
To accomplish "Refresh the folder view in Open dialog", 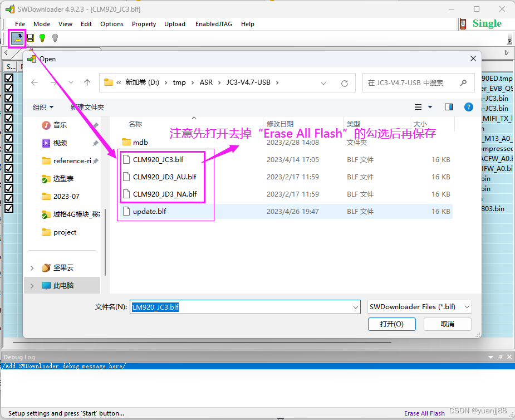I will coord(345,83).
